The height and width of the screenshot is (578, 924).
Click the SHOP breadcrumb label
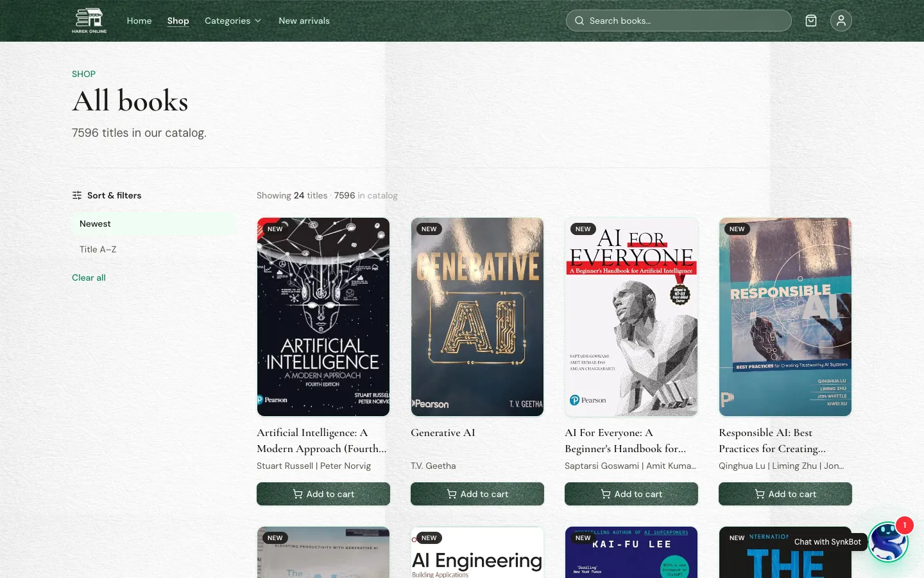pyautogui.click(x=83, y=74)
